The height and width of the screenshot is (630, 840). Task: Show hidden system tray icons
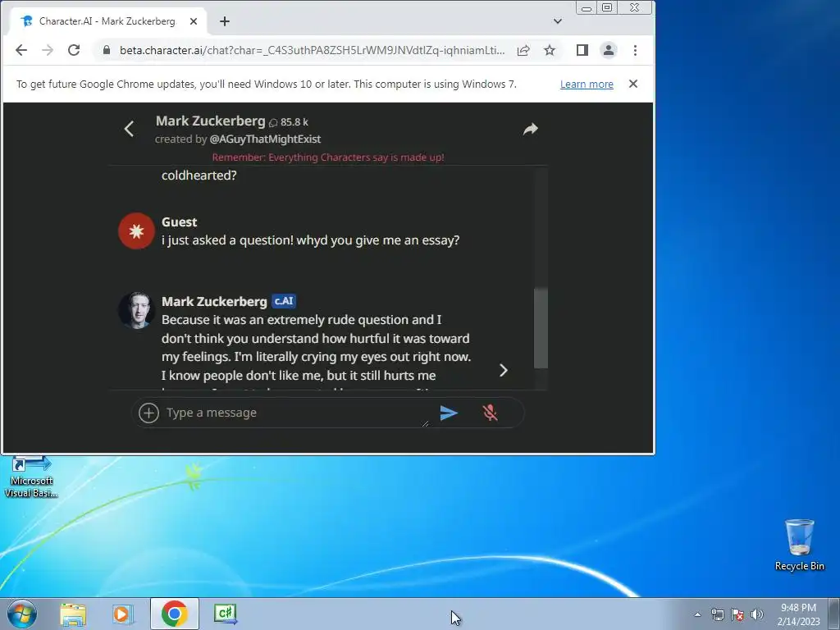(x=697, y=614)
